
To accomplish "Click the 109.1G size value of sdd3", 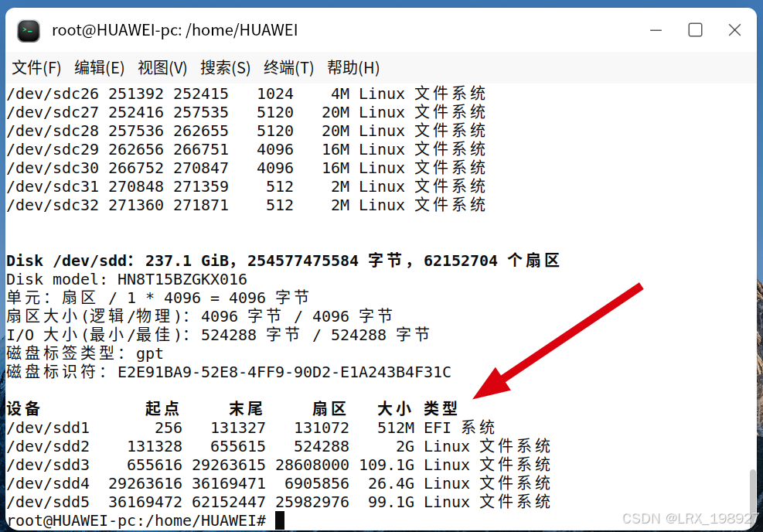I will [387, 465].
